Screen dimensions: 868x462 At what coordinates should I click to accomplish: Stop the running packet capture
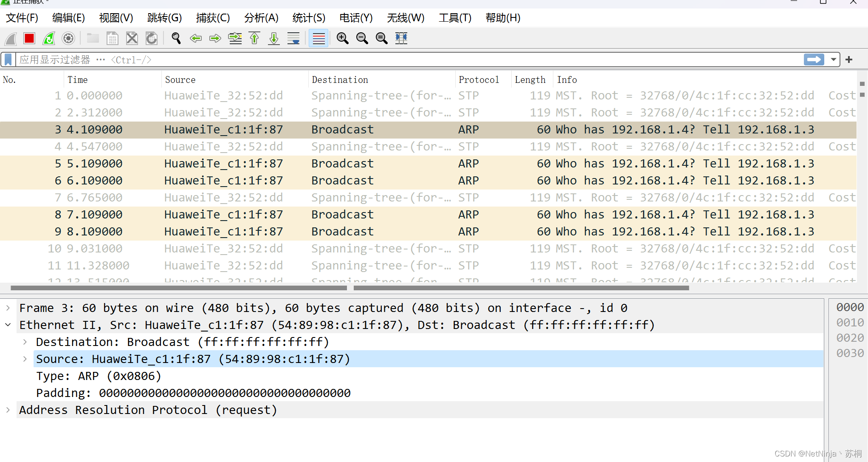29,39
